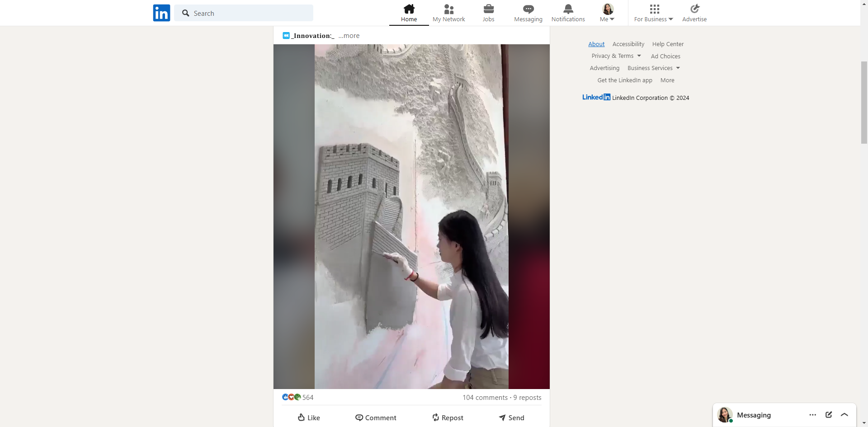Open the Advertising footer link

[604, 68]
